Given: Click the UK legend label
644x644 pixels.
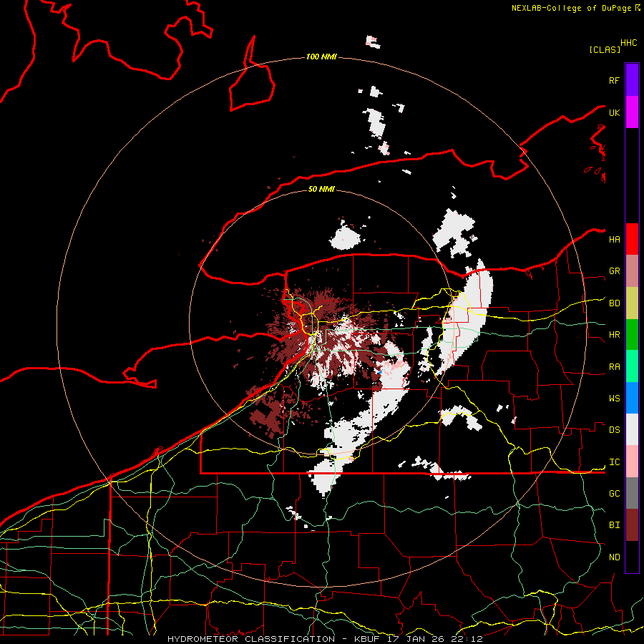Looking at the screenshot, I should pos(614,112).
